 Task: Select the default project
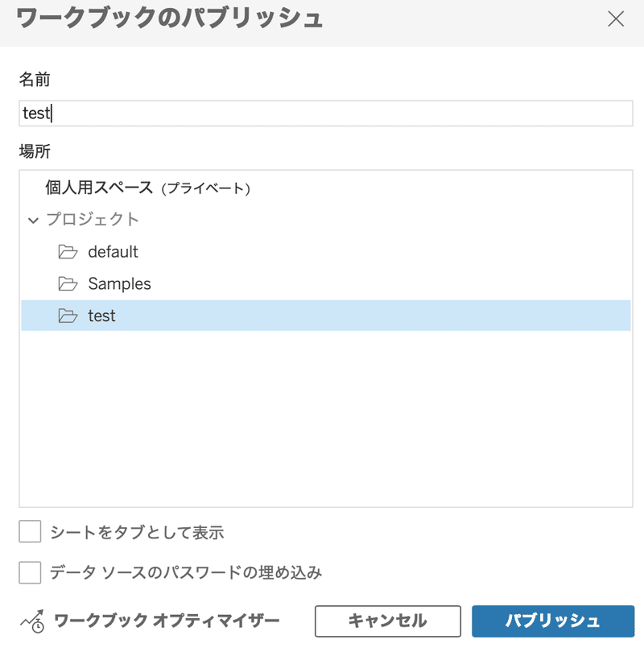(x=113, y=251)
